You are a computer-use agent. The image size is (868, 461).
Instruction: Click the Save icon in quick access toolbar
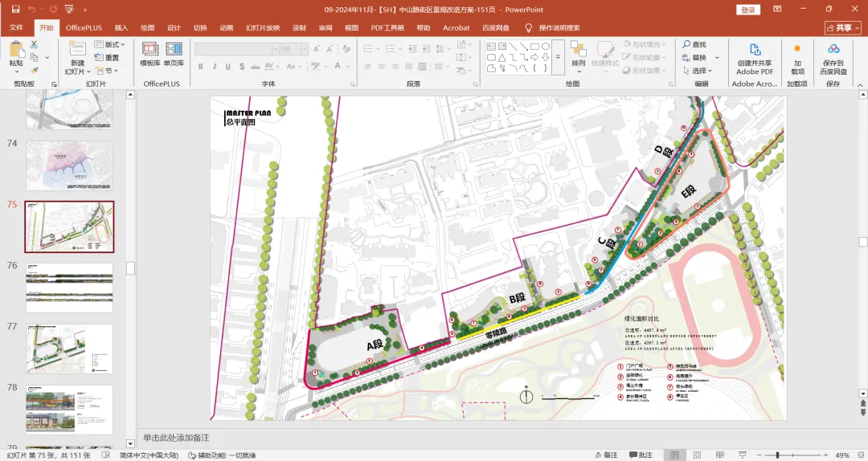coord(15,10)
